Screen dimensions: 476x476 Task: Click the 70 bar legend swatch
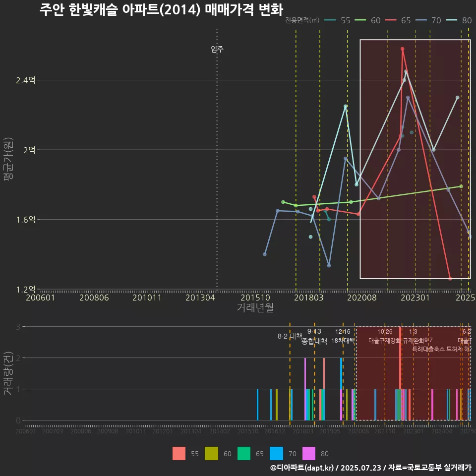click(276, 454)
